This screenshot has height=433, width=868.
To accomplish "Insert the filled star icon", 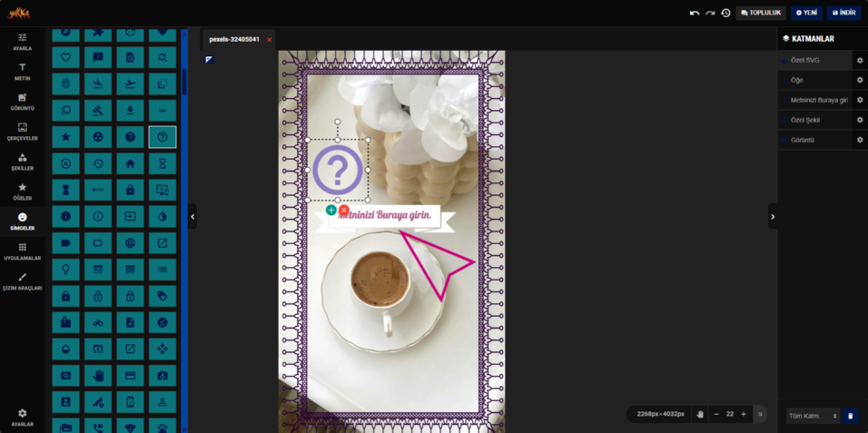I will 66,137.
